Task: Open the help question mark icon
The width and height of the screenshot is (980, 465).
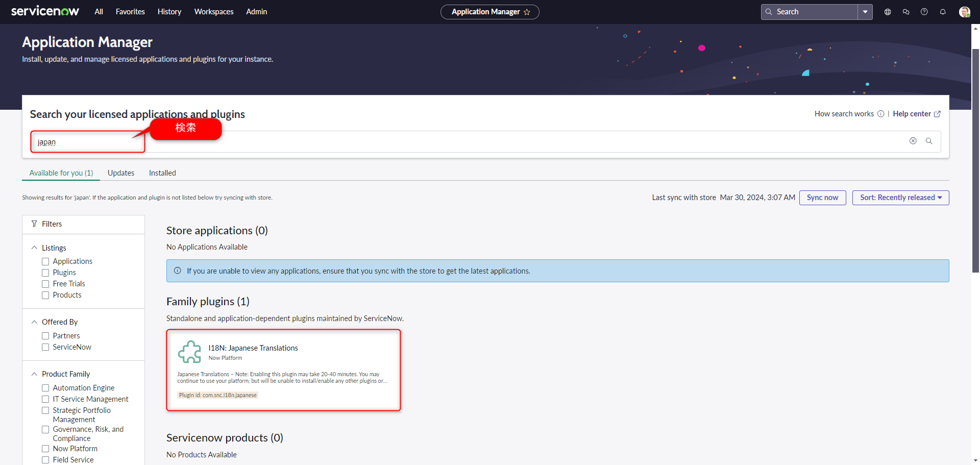Action: point(924,12)
